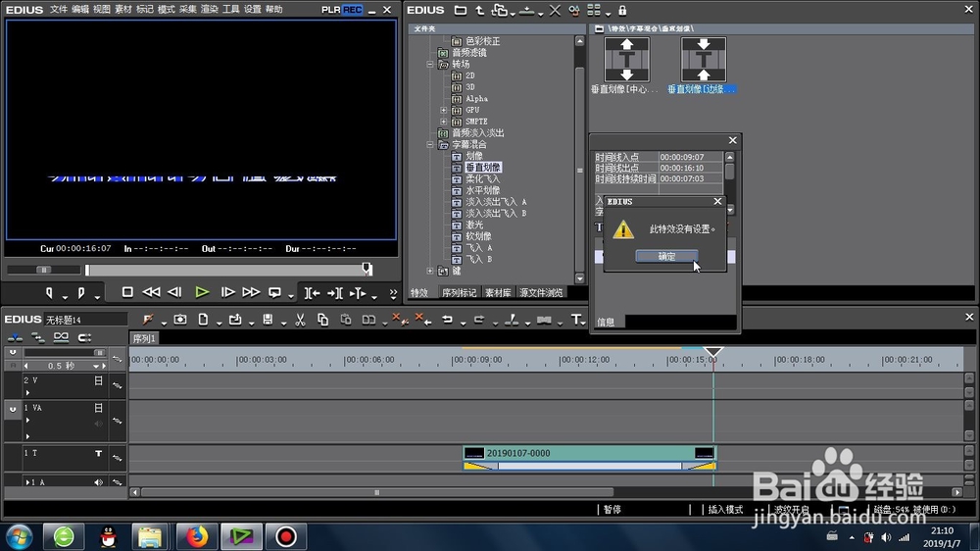
Task: Expand track 2 V with its triangle
Action: click(27, 393)
